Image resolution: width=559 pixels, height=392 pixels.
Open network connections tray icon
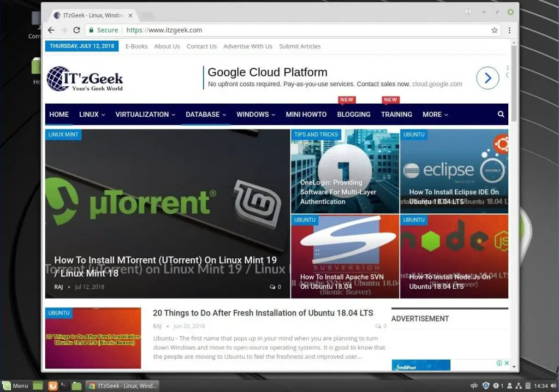point(519,385)
